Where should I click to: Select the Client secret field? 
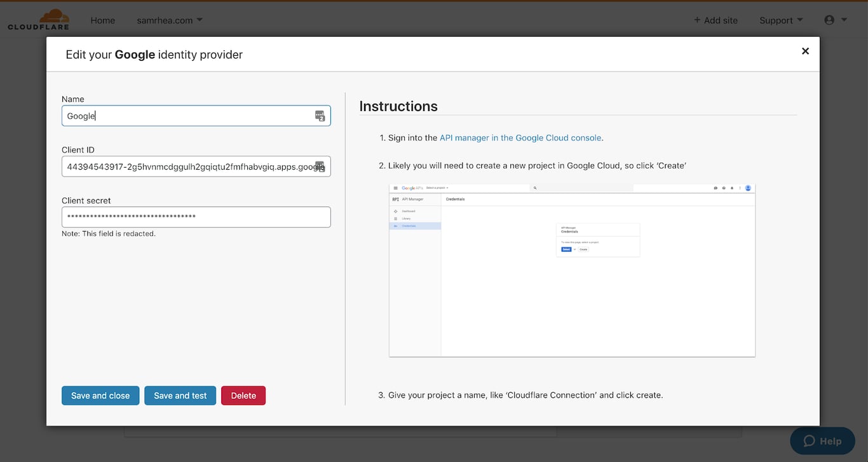(x=196, y=217)
